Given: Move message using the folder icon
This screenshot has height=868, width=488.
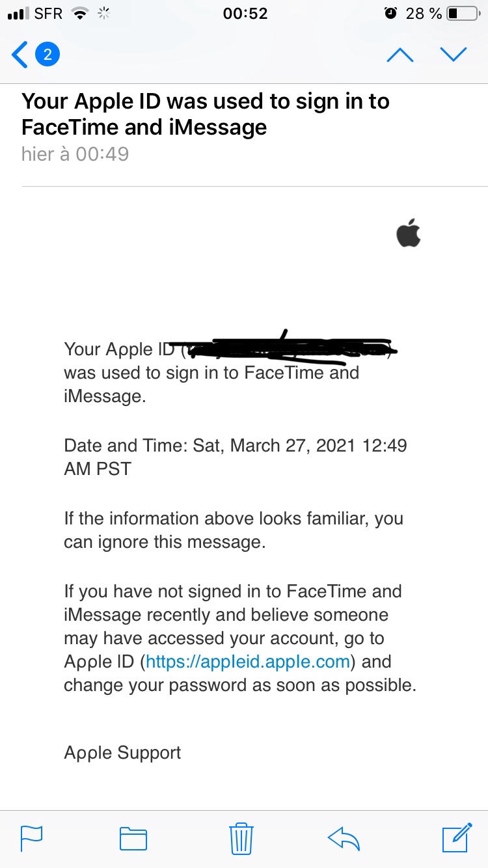Looking at the screenshot, I should point(133,837).
